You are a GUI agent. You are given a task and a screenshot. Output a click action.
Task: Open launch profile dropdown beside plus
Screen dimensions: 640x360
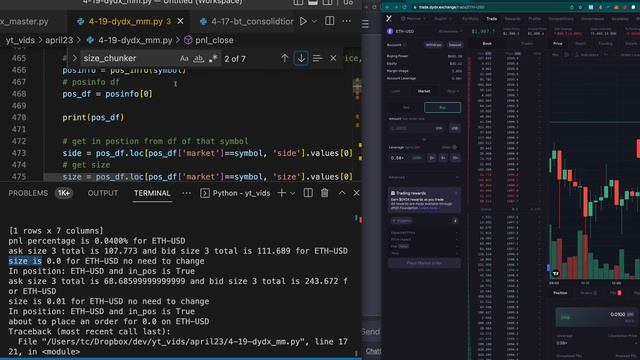(x=292, y=193)
